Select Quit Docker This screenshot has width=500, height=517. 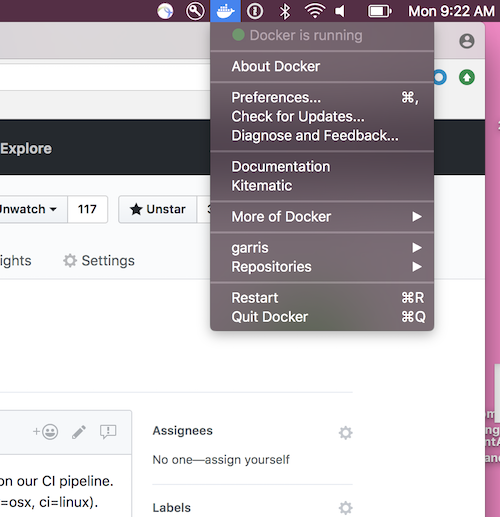pyautogui.click(x=322, y=317)
